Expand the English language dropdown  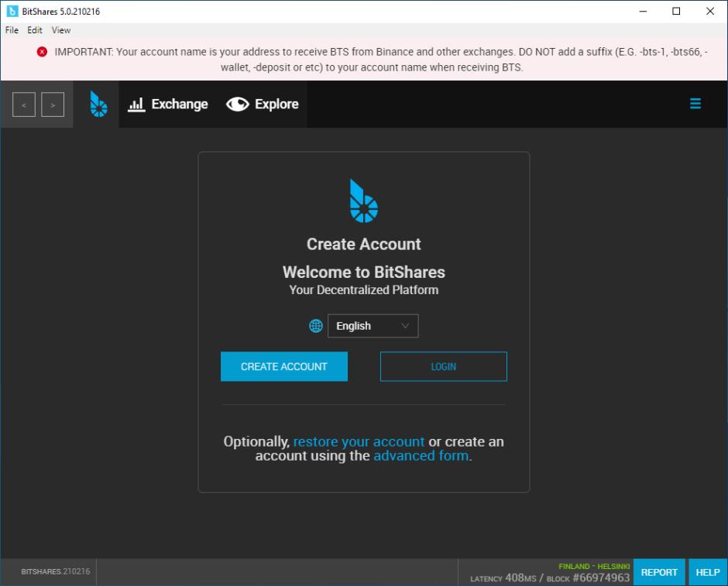pos(373,326)
